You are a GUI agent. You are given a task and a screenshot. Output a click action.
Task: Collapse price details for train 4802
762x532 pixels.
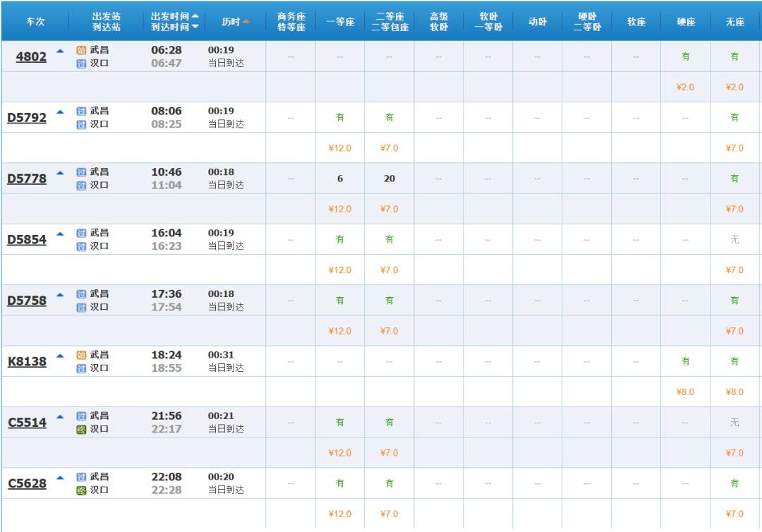tap(60, 51)
